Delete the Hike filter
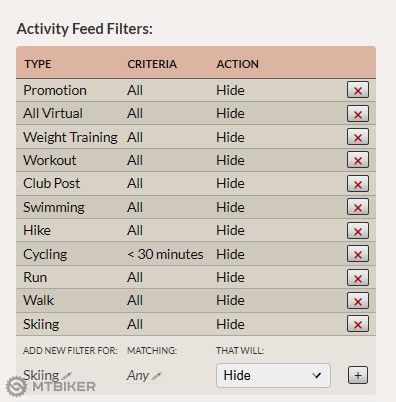The width and height of the screenshot is (396, 402). click(x=358, y=231)
